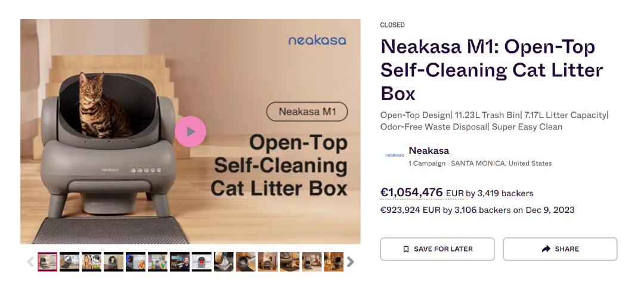Open the thumbnail with YouTube play logo
Screen dimensions: 644x288
pyautogui.click(x=202, y=262)
